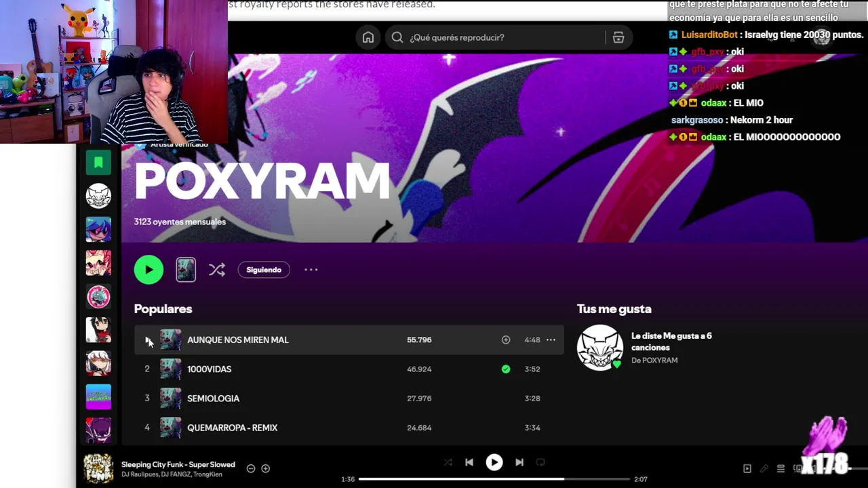This screenshot has width=868, height=488.
Task: Toggle the green saved checkmark on 1000VIDAS
Action: click(506, 369)
